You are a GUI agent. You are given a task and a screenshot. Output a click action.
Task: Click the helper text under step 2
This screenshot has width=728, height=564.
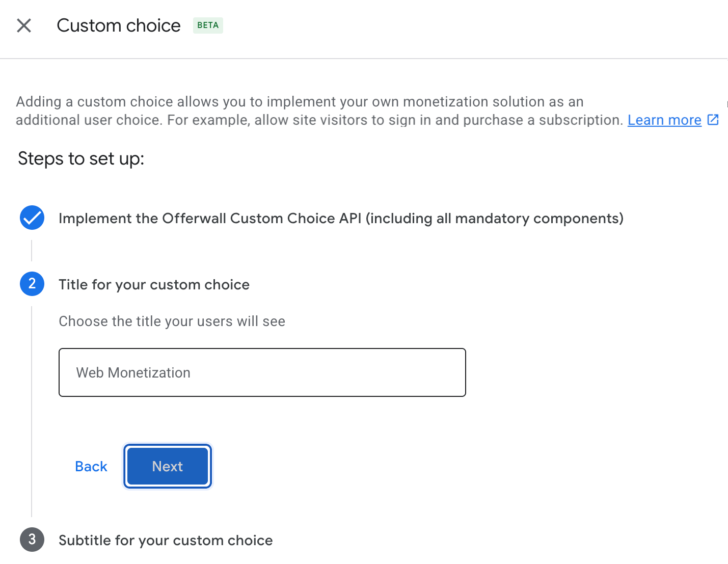(172, 321)
